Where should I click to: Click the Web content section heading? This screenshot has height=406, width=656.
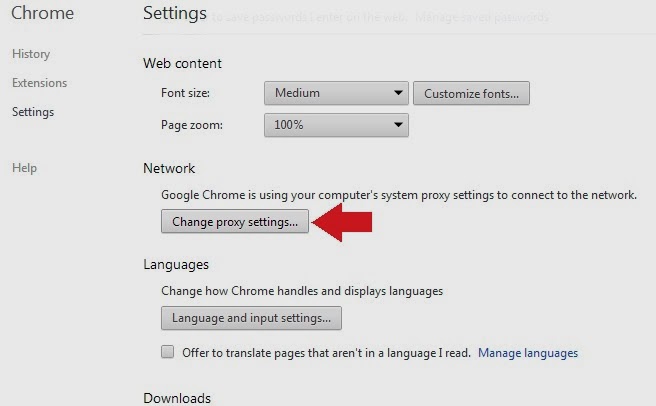click(x=182, y=63)
